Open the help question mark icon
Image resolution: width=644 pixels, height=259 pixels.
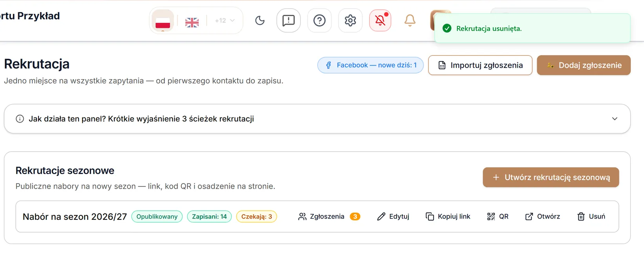(320, 20)
